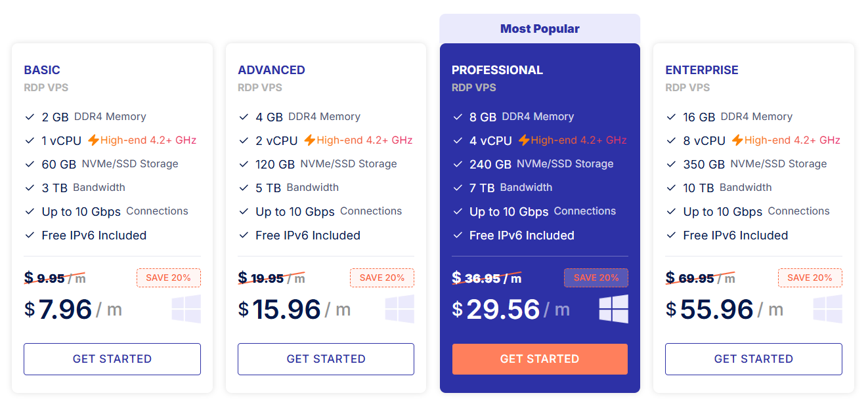Click Save 20% badge on Enterprise plan
The image size is (868, 410).
[x=810, y=277]
